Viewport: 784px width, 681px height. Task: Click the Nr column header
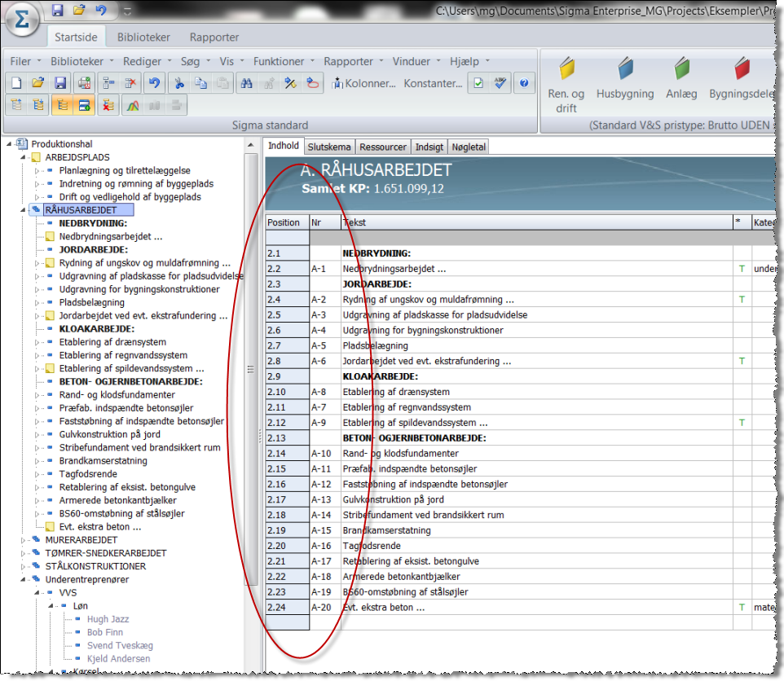click(x=325, y=222)
